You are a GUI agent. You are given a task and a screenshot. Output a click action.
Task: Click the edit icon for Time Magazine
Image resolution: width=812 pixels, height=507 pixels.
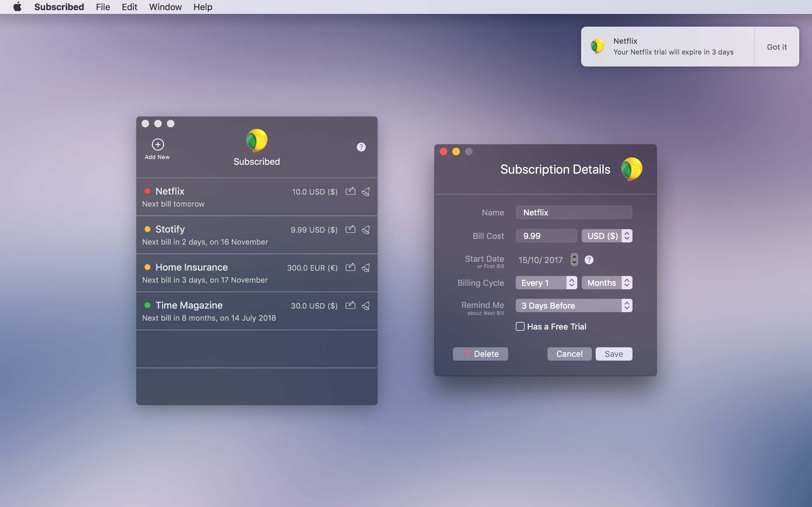[350, 305]
